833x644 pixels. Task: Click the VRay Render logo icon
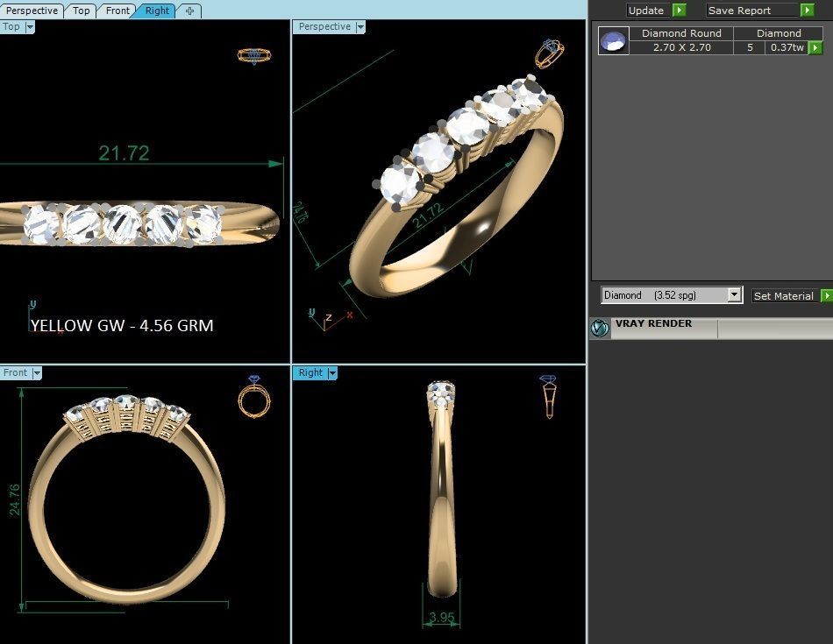[600, 328]
